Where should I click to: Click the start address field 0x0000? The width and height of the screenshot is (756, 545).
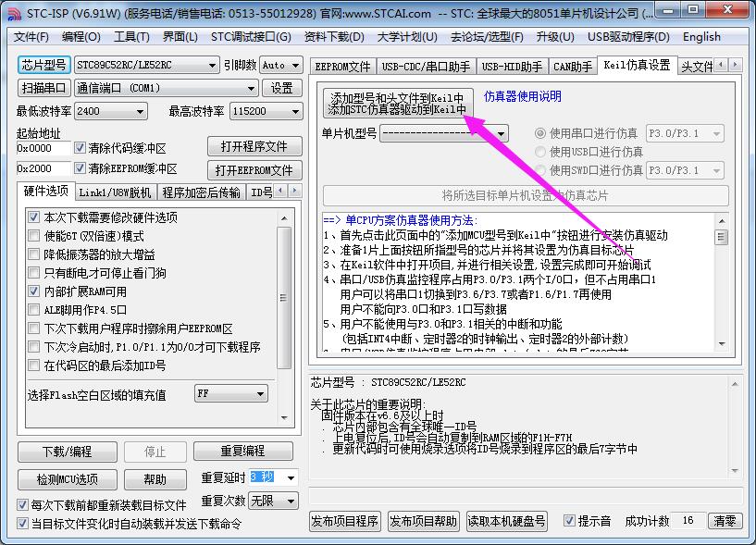43,148
